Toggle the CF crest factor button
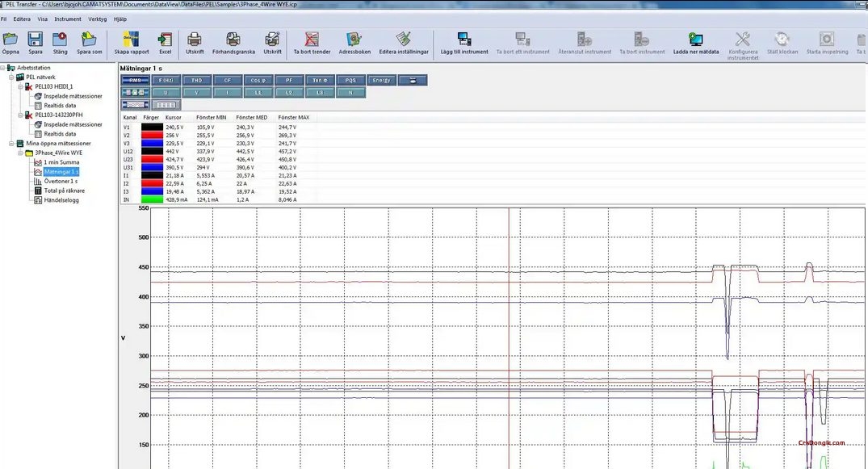868x469 pixels. click(228, 80)
